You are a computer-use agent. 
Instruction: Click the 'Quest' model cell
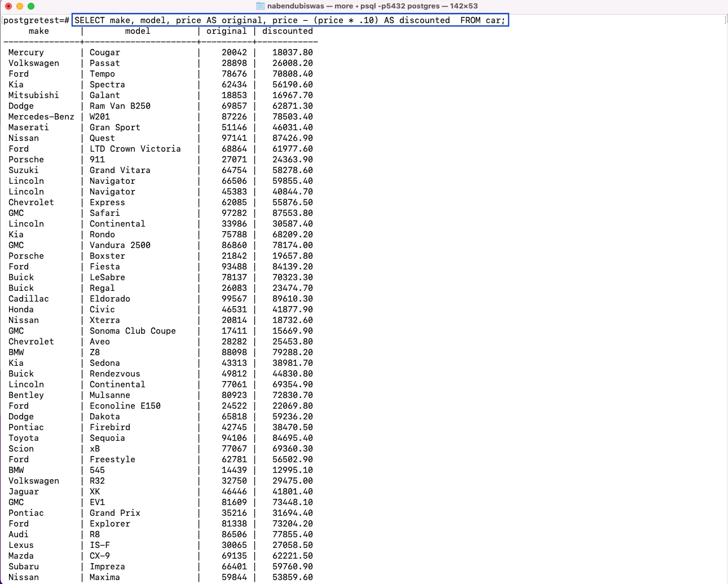coord(102,138)
